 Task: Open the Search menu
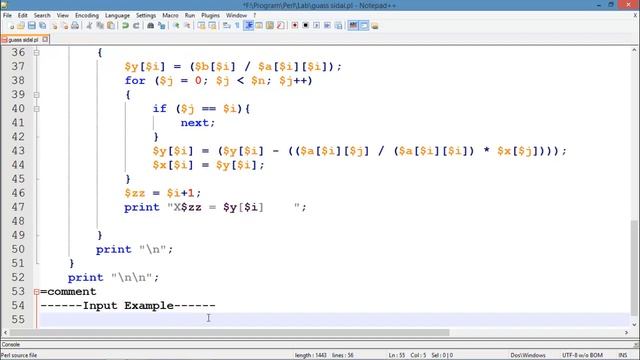pos(42,16)
